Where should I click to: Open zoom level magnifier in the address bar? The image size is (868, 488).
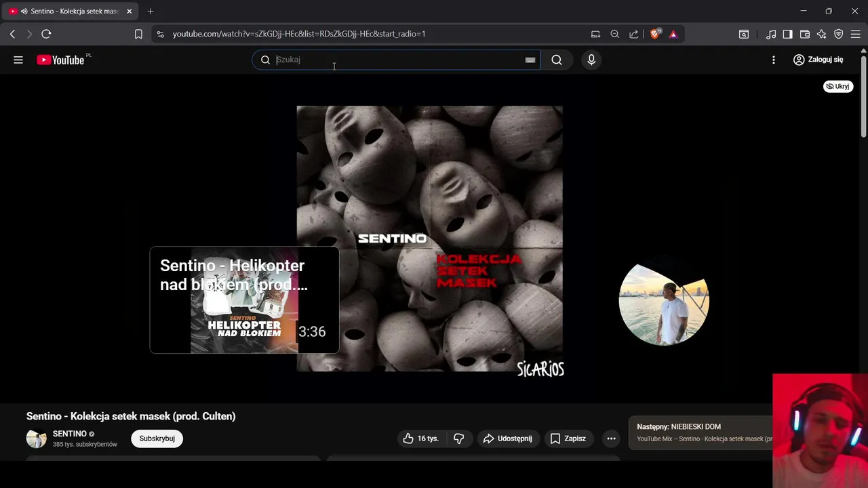coord(614,34)
